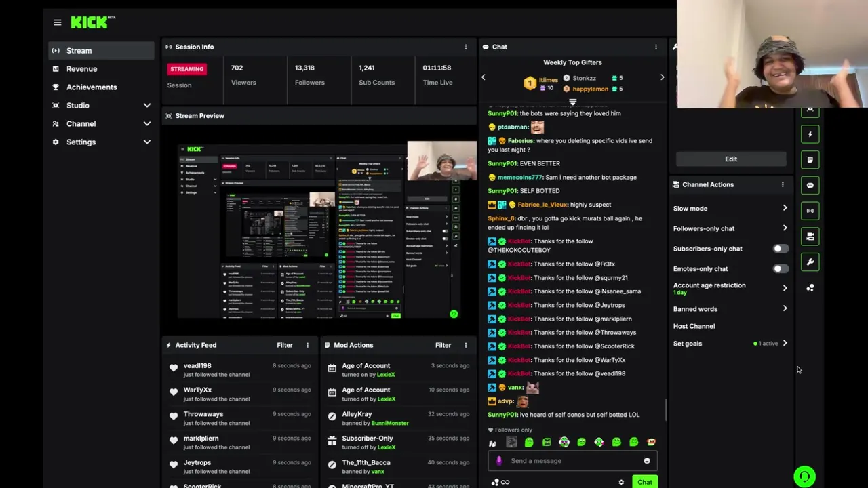868x488 pixels.
Task: Expand the Channel sidebar section
Action: 146,124
